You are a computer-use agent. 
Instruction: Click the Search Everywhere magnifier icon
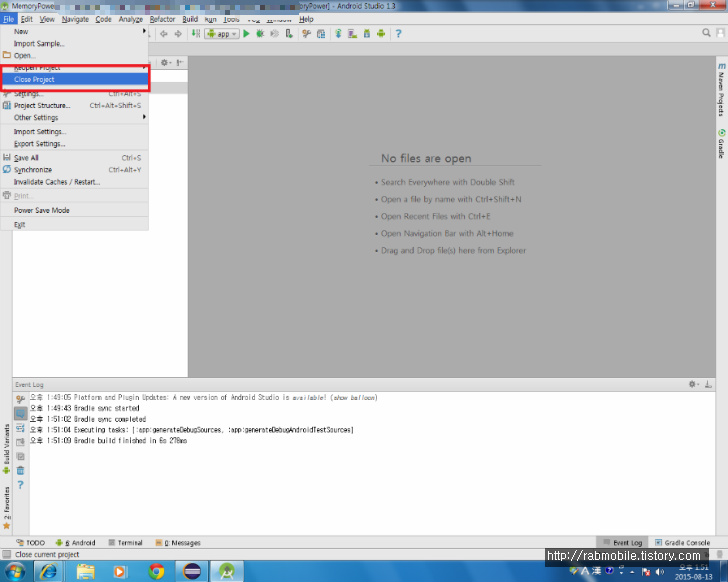[x=706, y=33]
